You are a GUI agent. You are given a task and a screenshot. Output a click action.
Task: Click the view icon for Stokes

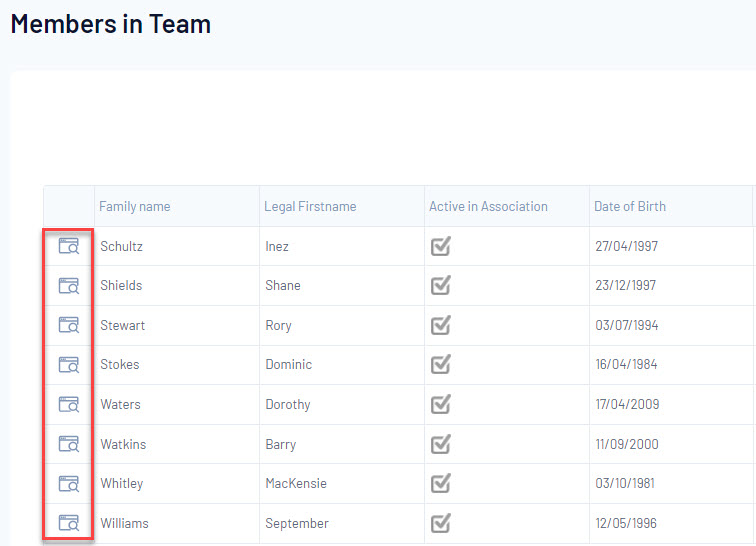click(68, 364)
